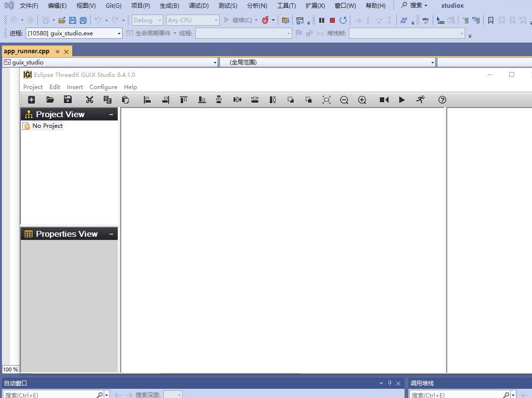Select No Project tree item

point(47,126)
